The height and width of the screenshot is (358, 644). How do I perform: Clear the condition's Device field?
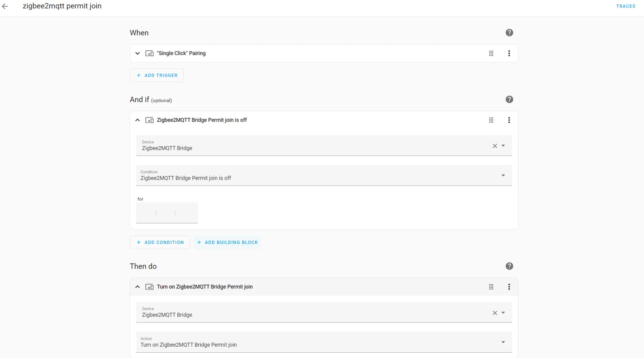[495, 146]
